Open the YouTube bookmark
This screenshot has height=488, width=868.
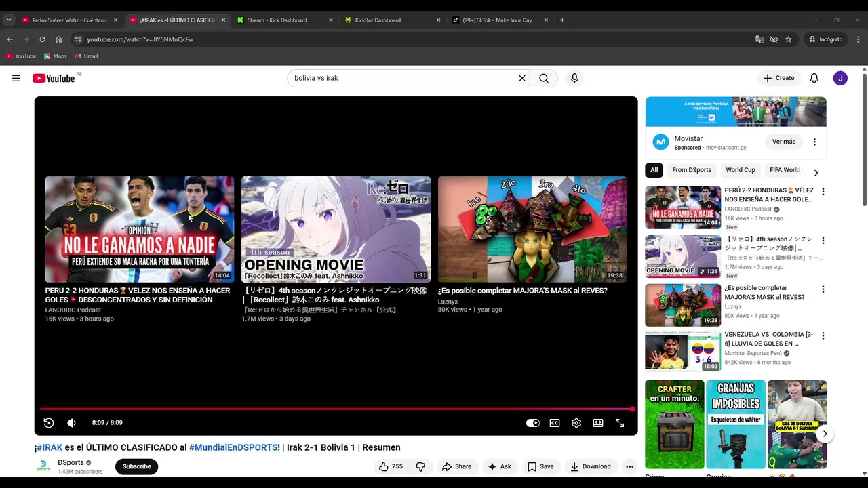click(x=21, y=56)
